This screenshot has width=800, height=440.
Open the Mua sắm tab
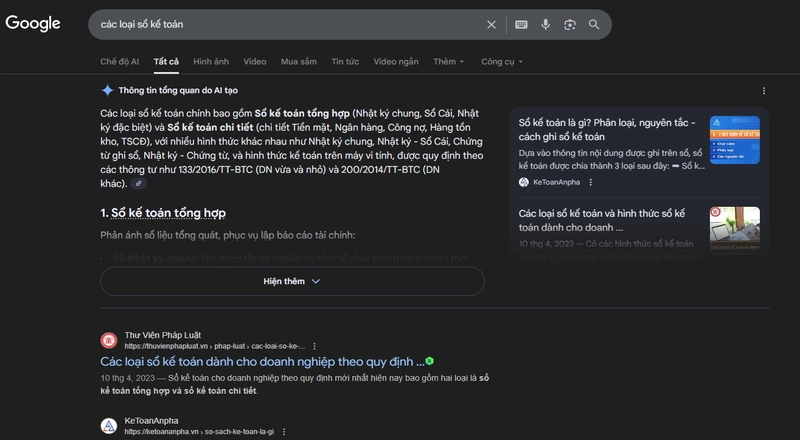point(298,62)
